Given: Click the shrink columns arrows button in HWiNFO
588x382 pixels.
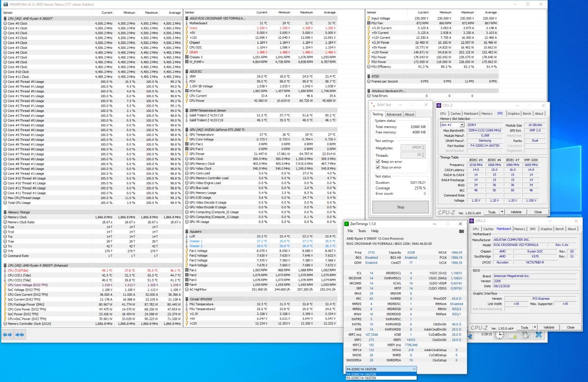Looking at the screenshot, I should [19, 335].
